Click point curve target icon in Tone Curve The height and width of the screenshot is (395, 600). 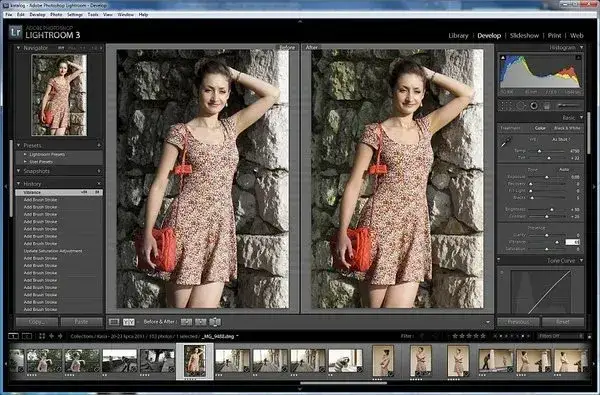(x=502, y=273)
